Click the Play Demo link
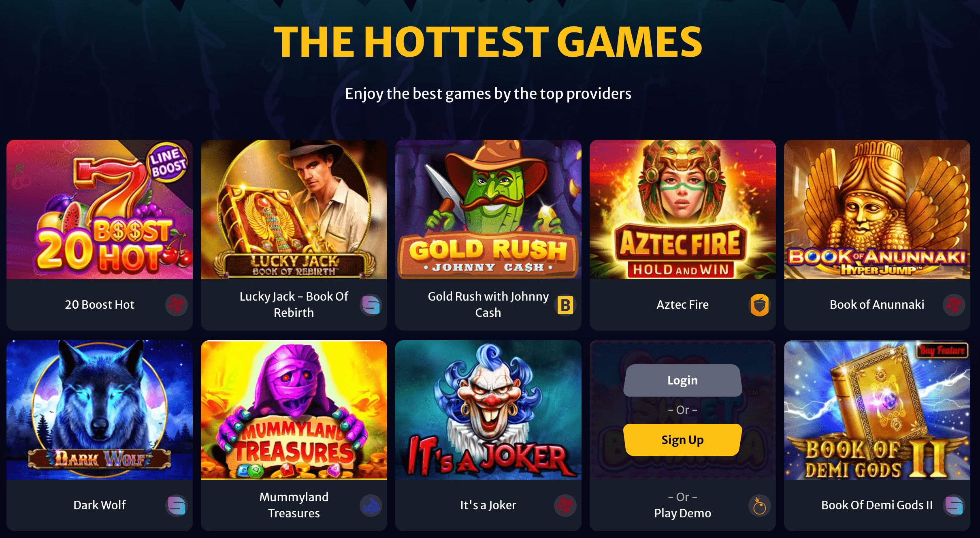This screenshot has width=980, height=538. pyautogui.click(x=683, y=513)
